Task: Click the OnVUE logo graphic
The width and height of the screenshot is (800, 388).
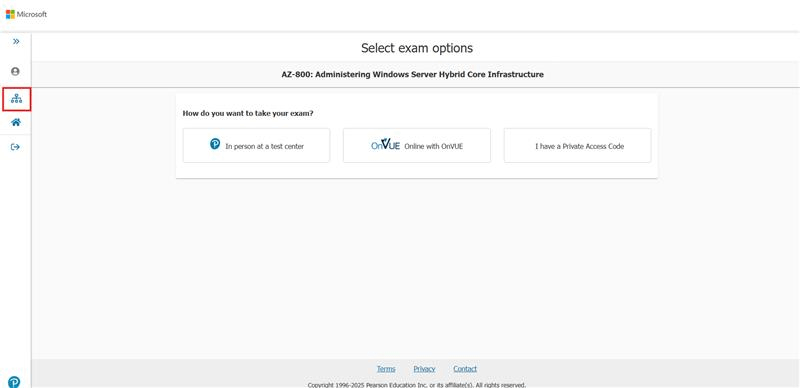Action: coord(385,145)
